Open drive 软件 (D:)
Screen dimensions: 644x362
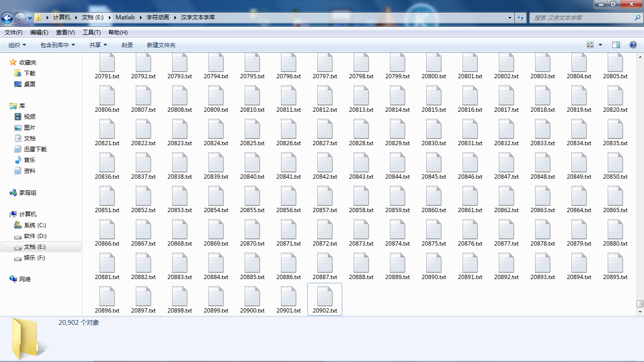(35, 236)
